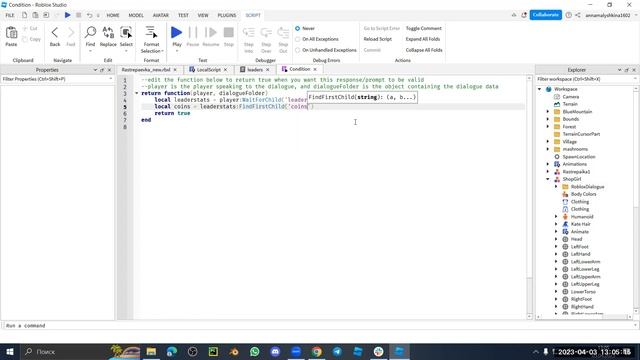
Task: Expand the mushrooms folder
Action: point(548,149)
